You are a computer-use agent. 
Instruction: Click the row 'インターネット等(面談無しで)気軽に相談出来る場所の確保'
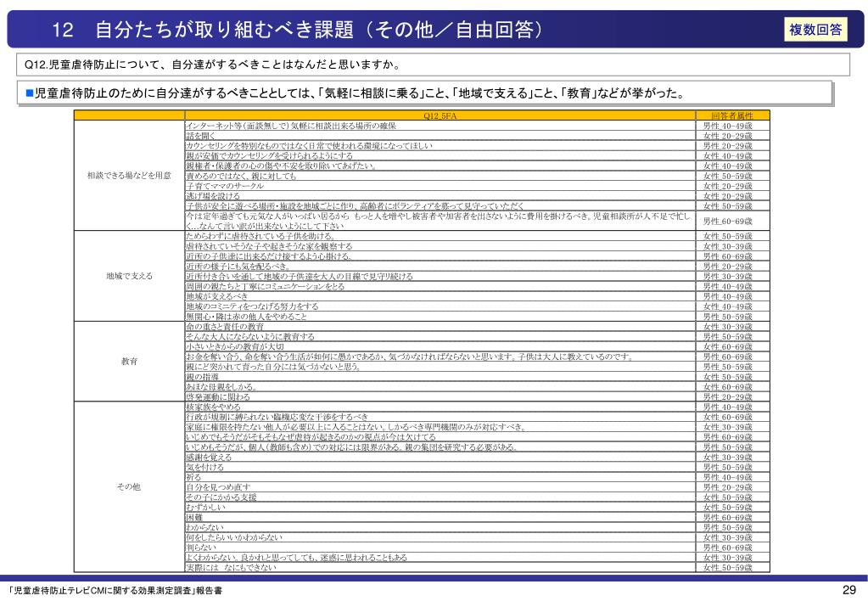tap(440, 126)
